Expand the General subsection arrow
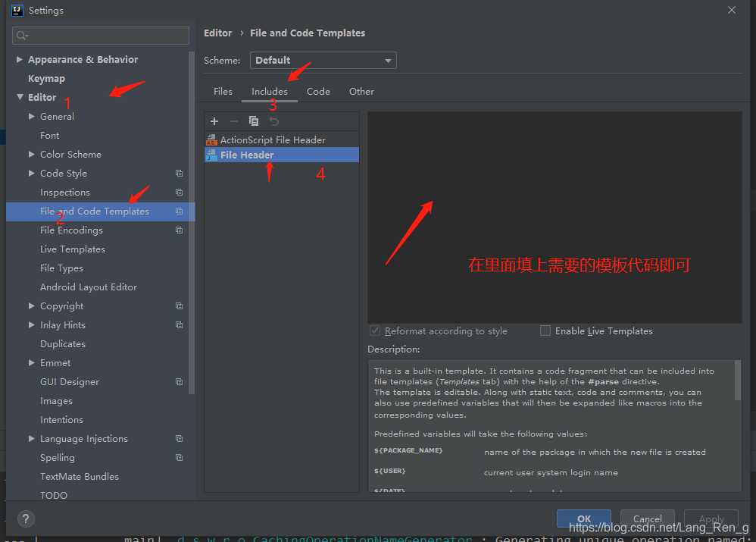Image resolution: width=756 pixels, height=542 pixels. (x=31, y=116)
